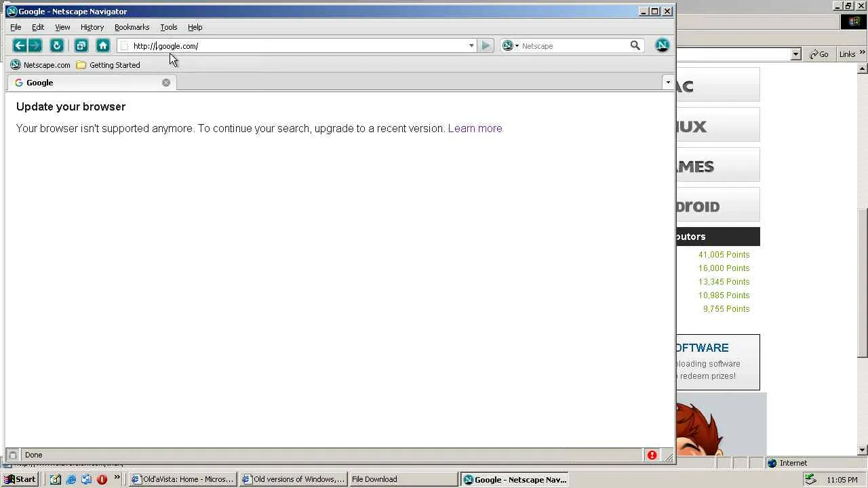Click the Google favicon on the tab

pyautogui.click(x=19, y=83)
